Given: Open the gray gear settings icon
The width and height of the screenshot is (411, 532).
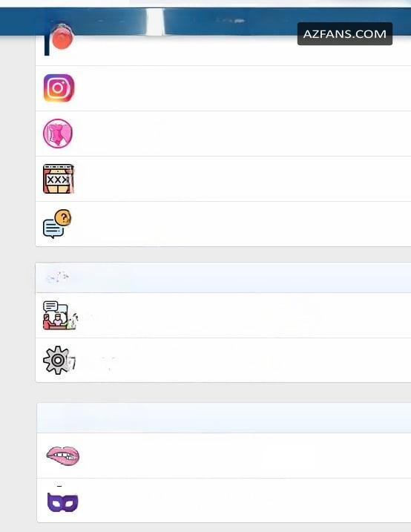Looking at the screenshot, I should (x=57, y=360).
